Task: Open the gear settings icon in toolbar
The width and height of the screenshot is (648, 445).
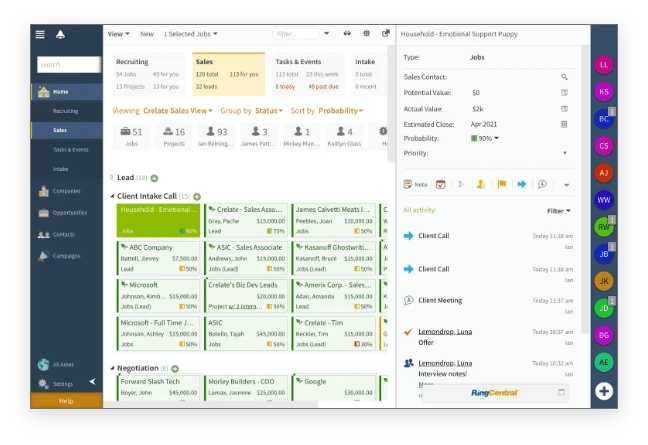Action: click(x=366, y=33)
